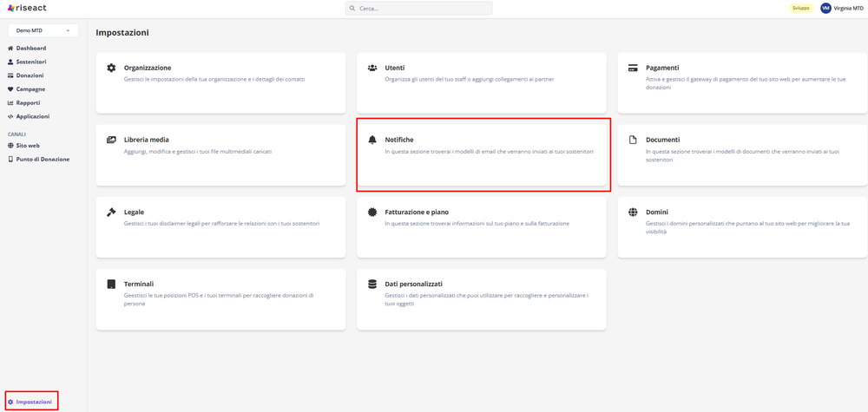The width and height of the screenshot is (868, 412).
Task: Open the Demo MTD organization dropdown
Action: click(x=43, y=30)
